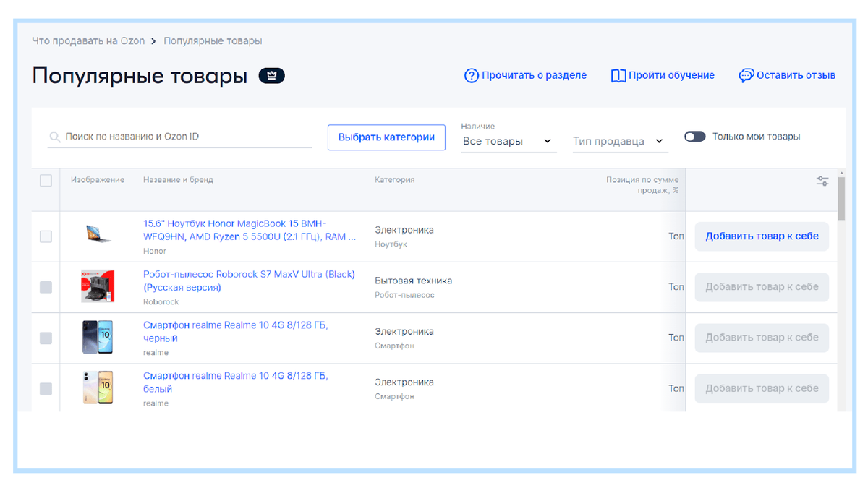Image resolution: width=868 pixels, height=488 pixels.
Task: Open the Смартфон realme Realme 10 черный link
Action: [236, 332]
